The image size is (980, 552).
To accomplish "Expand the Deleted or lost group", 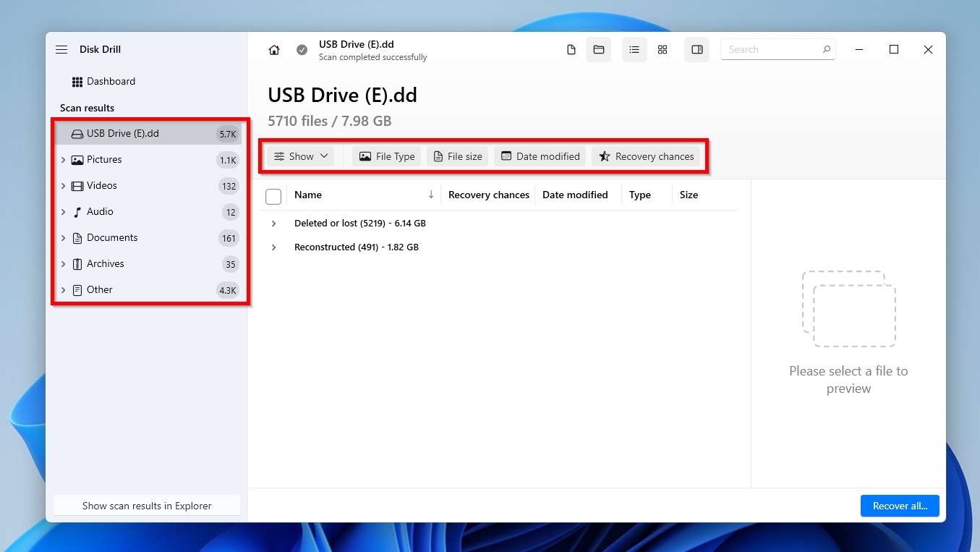I will pos(273,224).
